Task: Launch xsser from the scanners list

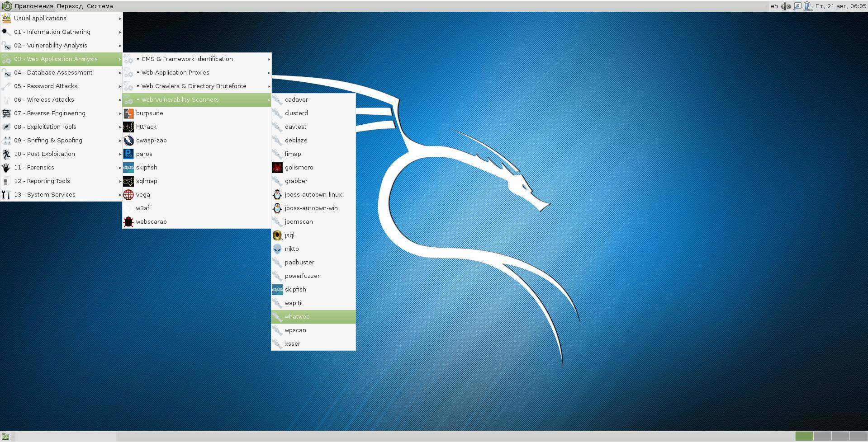Action: [x=313, y=344]
